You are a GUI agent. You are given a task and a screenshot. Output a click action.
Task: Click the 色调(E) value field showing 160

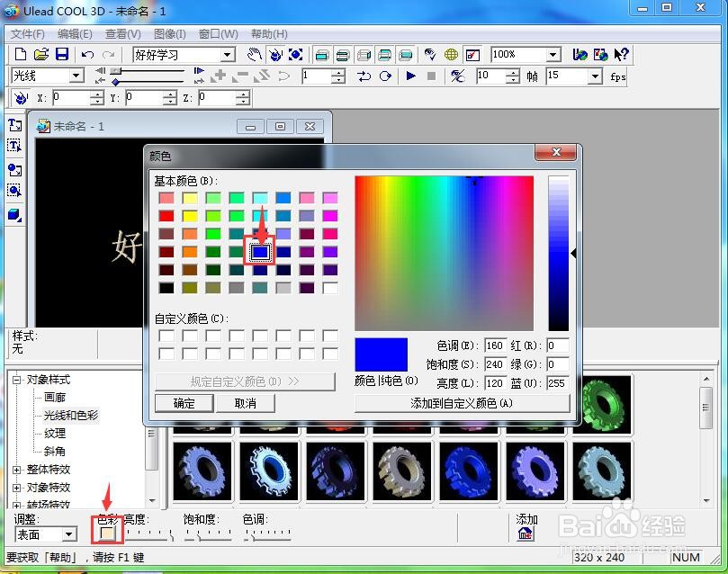[495, 345]
